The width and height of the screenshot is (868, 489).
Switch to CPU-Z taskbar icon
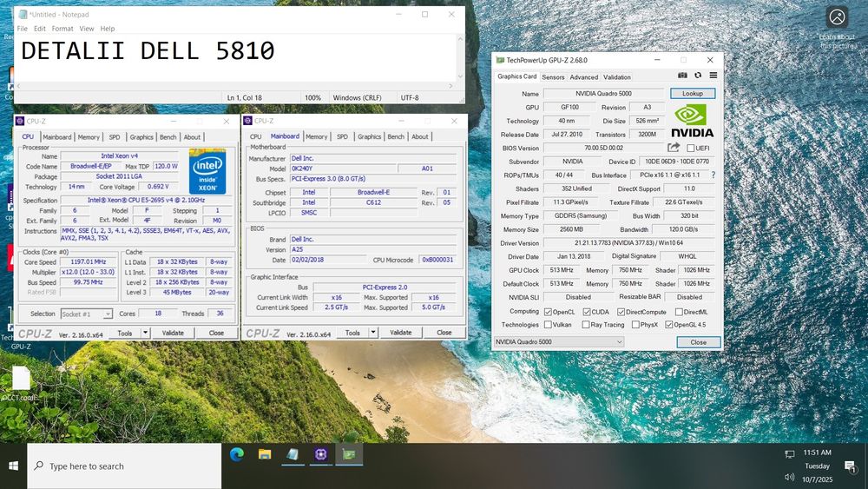point(321,454)
